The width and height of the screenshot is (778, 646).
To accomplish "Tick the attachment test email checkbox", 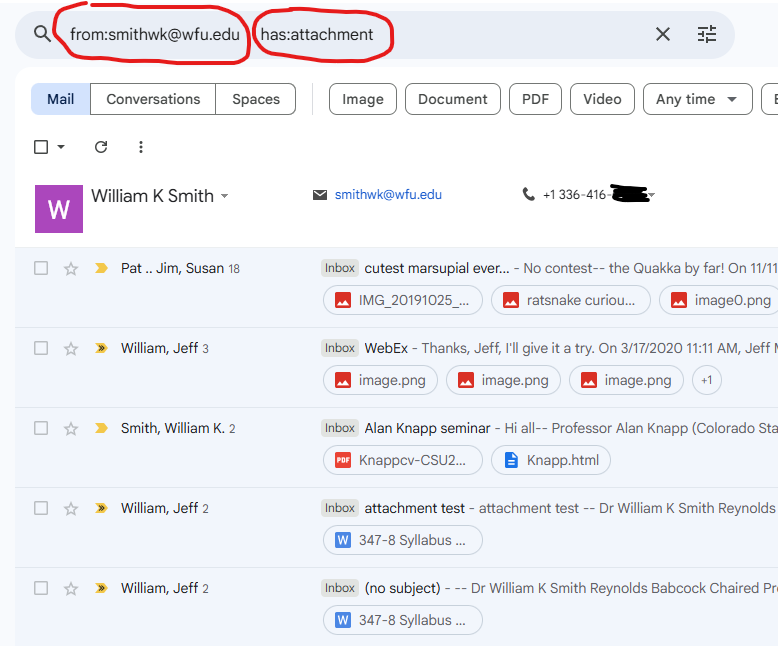I will click(41, 508).
